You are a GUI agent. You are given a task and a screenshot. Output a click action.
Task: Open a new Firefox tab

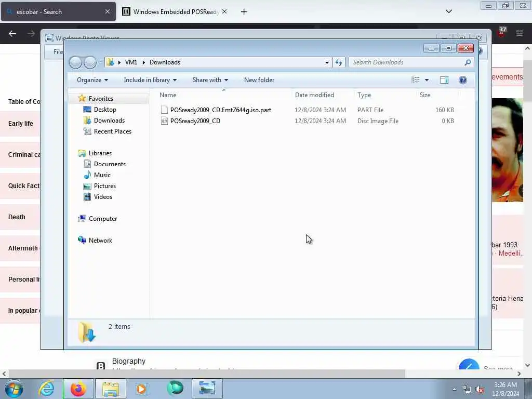tap(244, 12)
